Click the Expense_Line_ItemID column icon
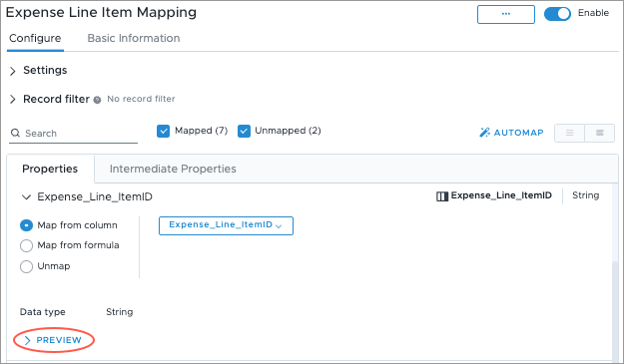 coord(442,195)
